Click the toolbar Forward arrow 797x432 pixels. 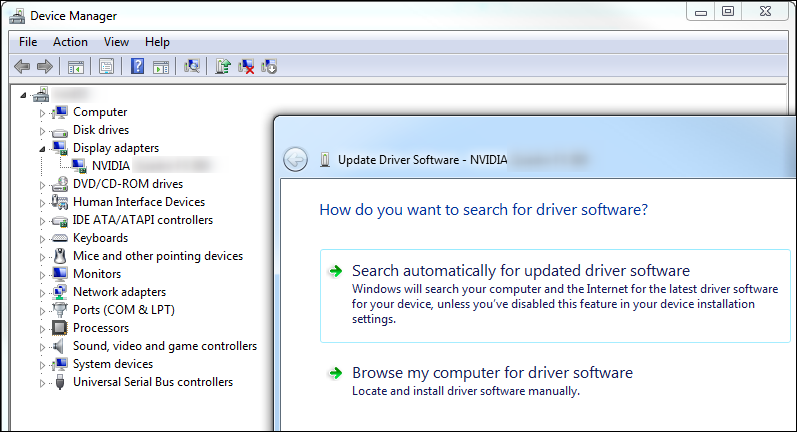(45, 67)
